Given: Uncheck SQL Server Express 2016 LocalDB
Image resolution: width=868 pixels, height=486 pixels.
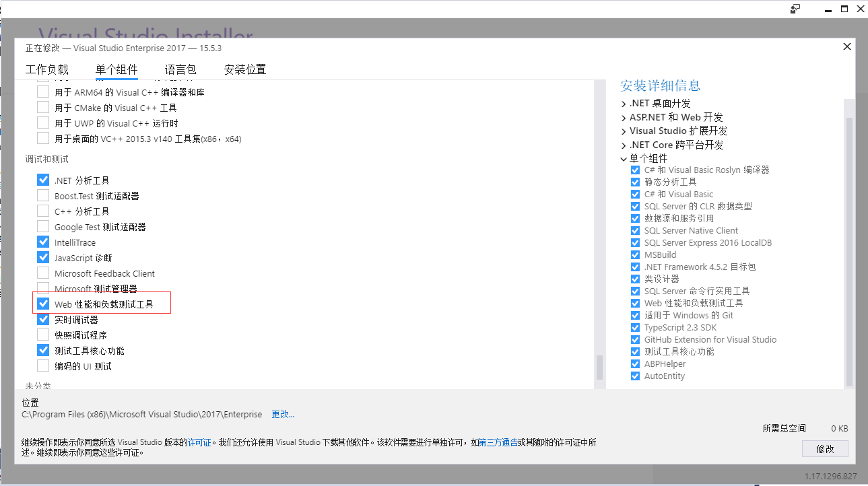Looking at the screenshot, I should tap(635, 243).
